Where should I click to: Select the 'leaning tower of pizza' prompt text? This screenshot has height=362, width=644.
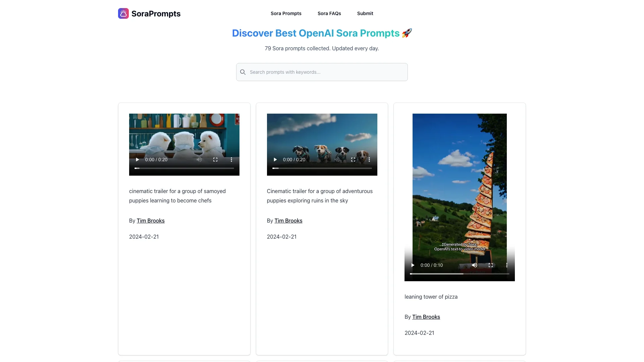point(431,297)
